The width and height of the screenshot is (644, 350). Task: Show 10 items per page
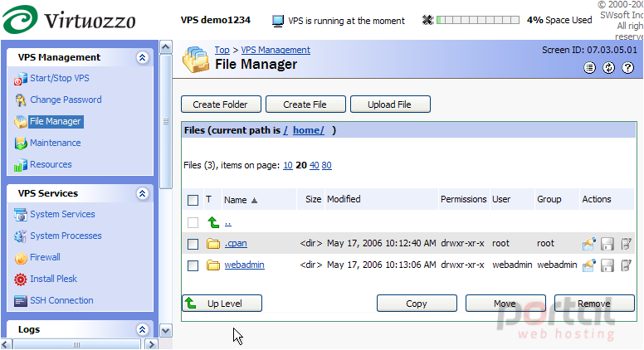[288, 165]
